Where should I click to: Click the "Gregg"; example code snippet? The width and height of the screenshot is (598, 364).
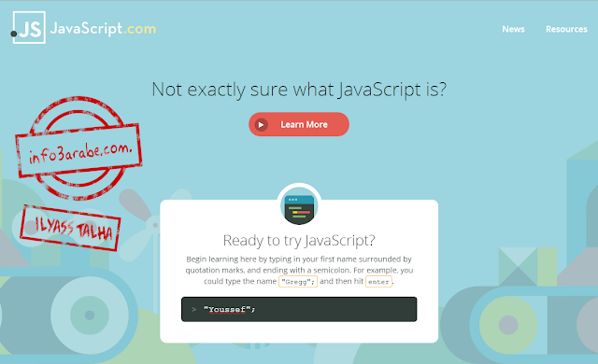tap(298, 282)
